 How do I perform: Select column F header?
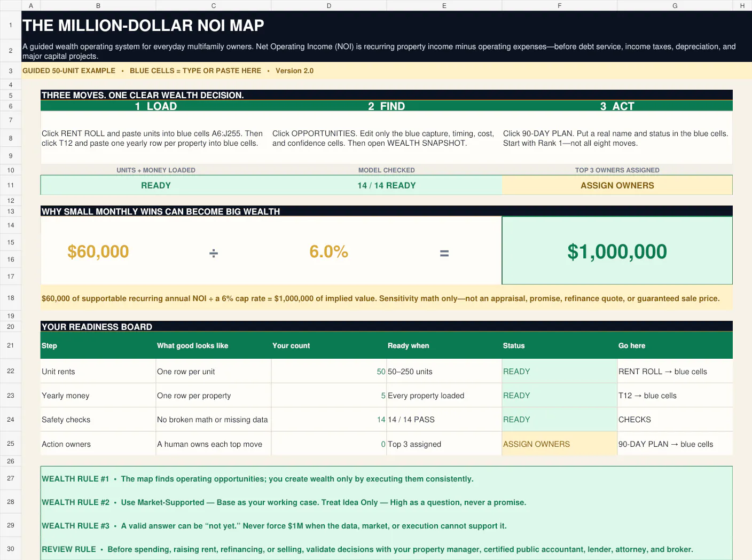(x=560, y=5)
